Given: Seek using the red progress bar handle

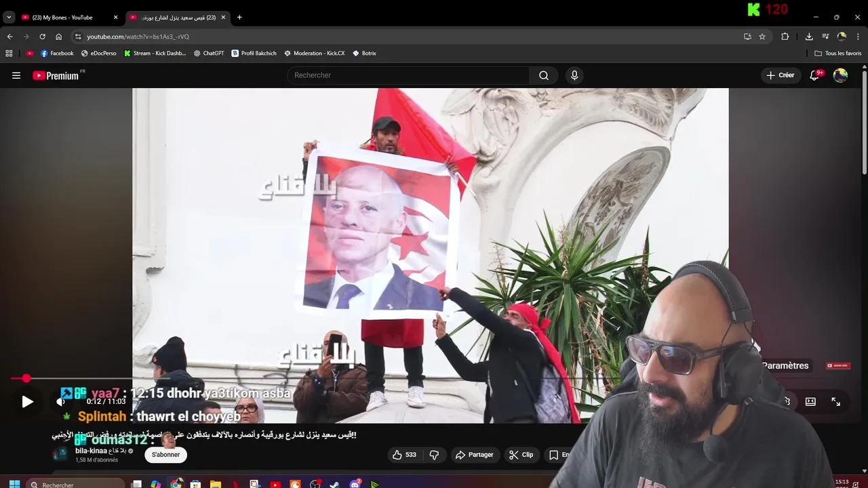Looking at the screenshot, I should coord(26,378).
